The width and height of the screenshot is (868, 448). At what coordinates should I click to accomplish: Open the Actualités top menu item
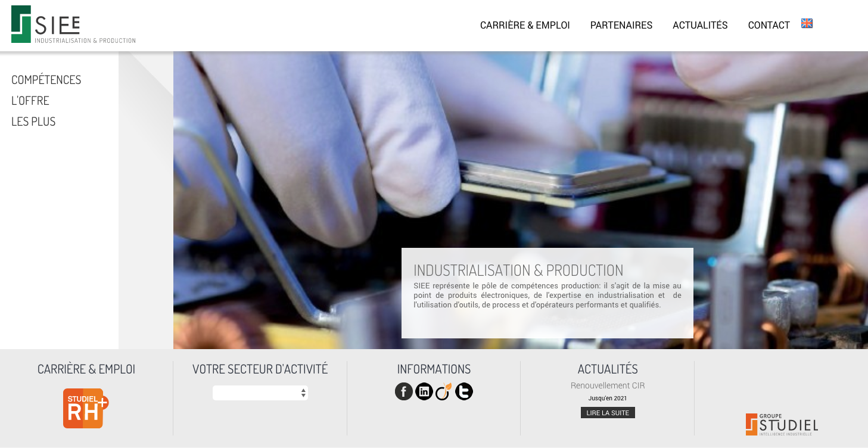tap(700, 25)
